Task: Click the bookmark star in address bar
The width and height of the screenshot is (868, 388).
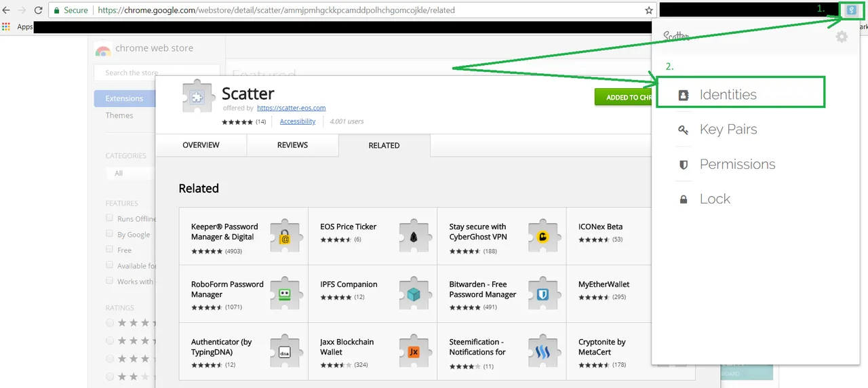Action: pos(649,10)
